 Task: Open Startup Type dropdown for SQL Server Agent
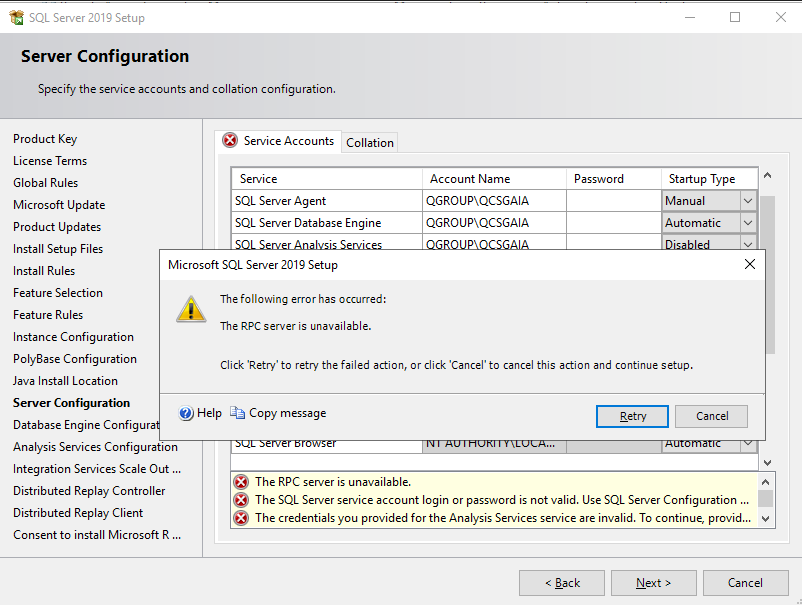(748, 200)
